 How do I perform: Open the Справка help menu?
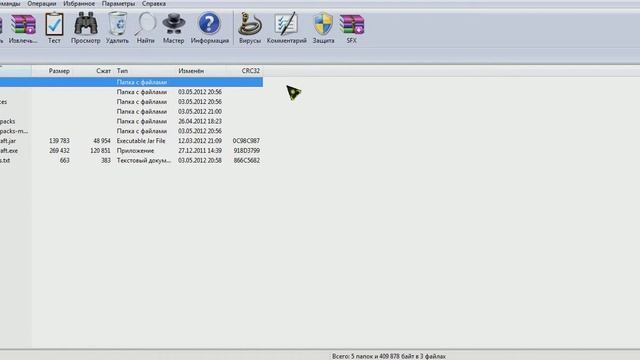(x=154, y=4)
